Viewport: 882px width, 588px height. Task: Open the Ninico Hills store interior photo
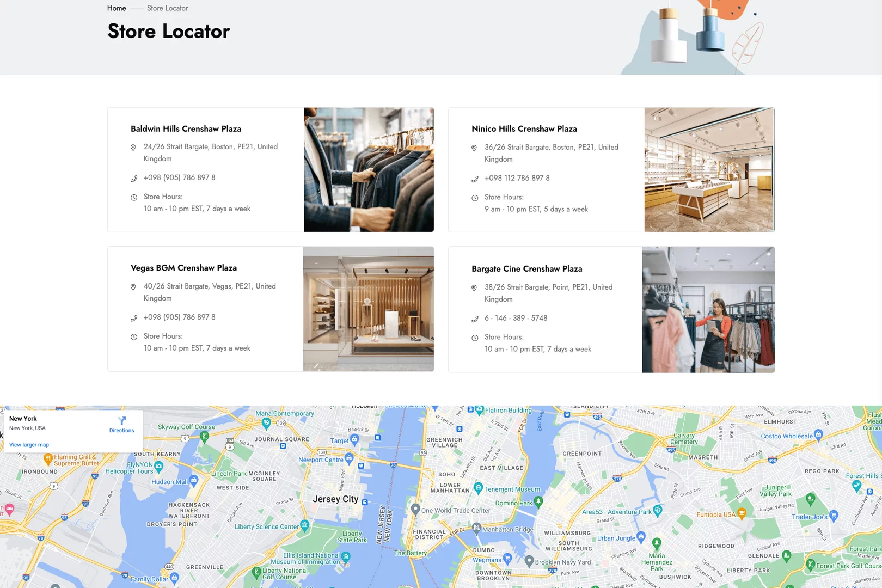point(709,170)
